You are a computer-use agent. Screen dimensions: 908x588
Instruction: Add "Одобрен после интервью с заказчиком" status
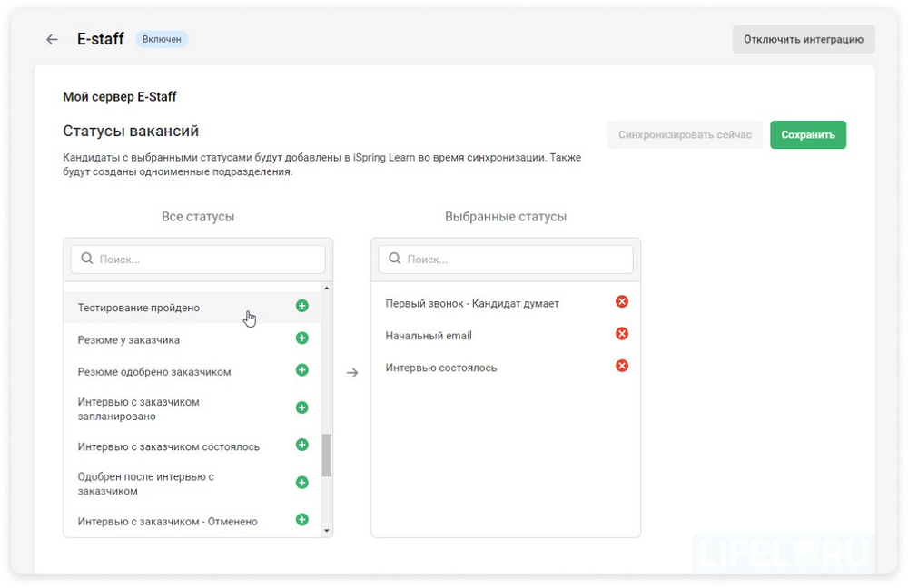pos(301,482)
